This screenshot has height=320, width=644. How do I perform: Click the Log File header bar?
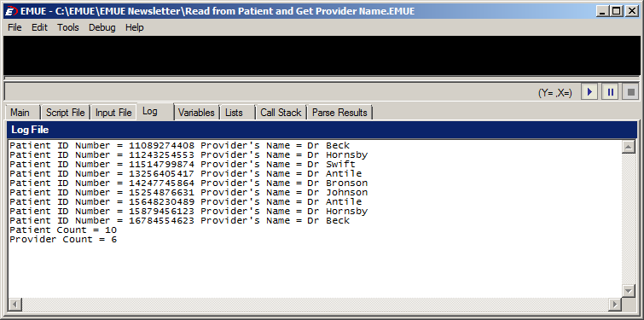pyautogui.click(x=322, y=130)
